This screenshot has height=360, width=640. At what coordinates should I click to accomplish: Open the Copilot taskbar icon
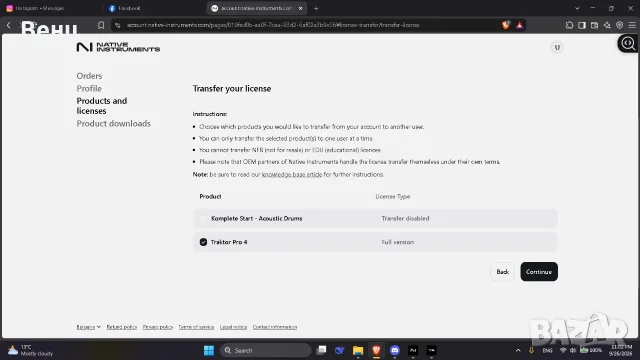(x=340, y=350)
